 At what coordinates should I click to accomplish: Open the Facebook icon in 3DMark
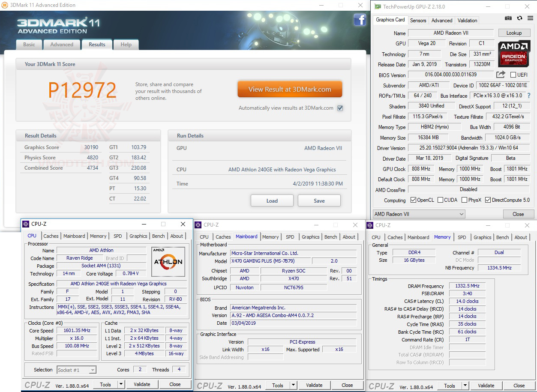pyautogui.click(x=360, y=20)
